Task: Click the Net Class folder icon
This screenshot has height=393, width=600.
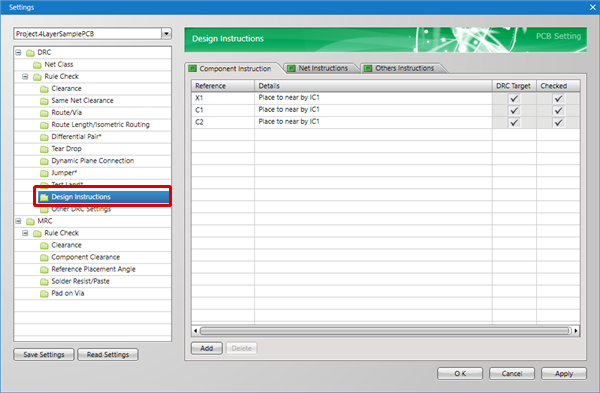Action: (x=37, y=65)
